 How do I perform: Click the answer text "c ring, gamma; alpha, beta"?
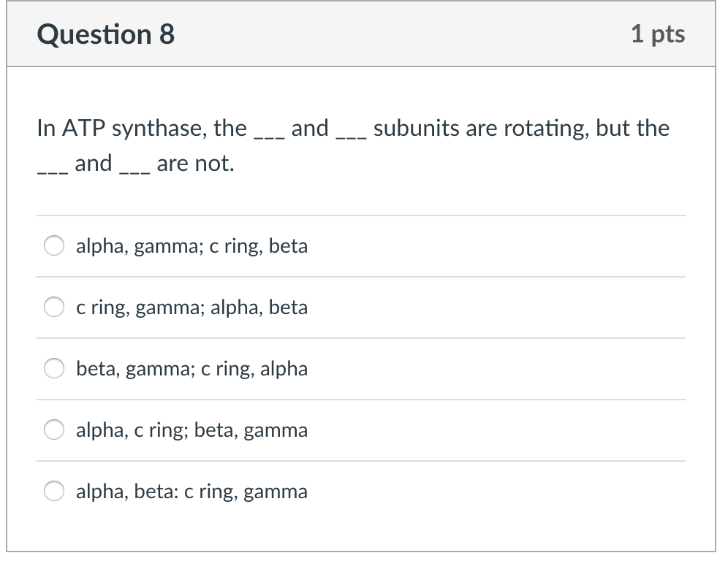pos(192,308)
